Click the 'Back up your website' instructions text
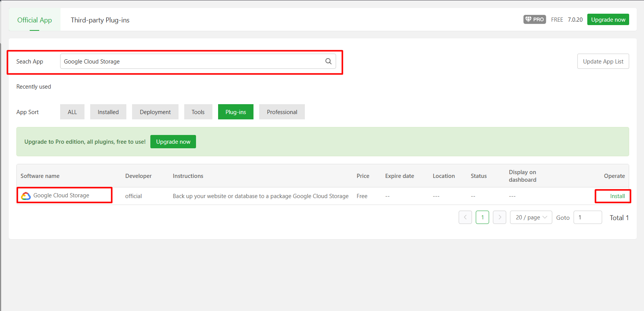The image size is (644, 311). [261, 196]
